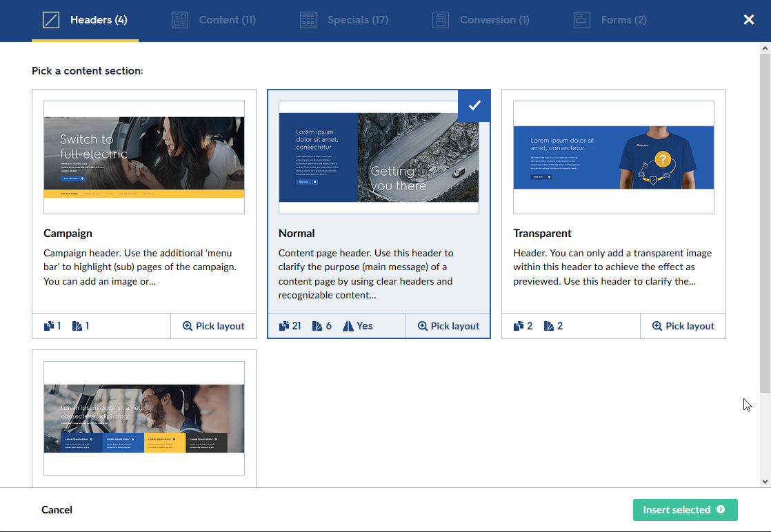This screenshot has width=771, height=532.
Task: Click the magnifier icon in Normal's Pick layout
Action: pos(422,326)
